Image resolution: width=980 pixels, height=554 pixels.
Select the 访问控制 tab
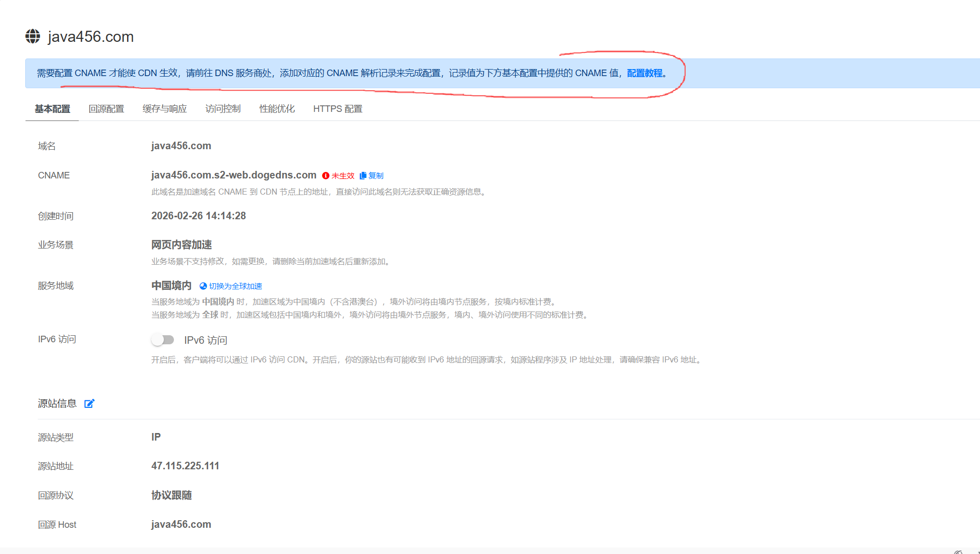pos(223,108)
